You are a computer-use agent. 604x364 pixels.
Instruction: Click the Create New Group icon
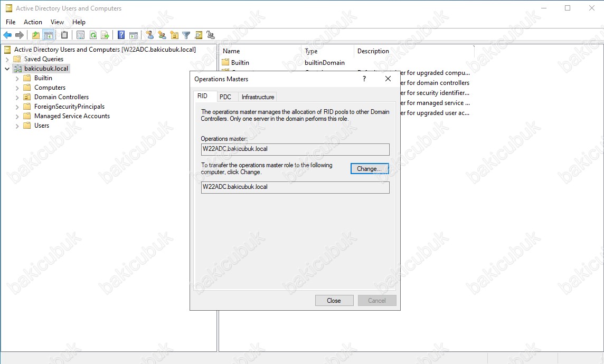point(162,35)
